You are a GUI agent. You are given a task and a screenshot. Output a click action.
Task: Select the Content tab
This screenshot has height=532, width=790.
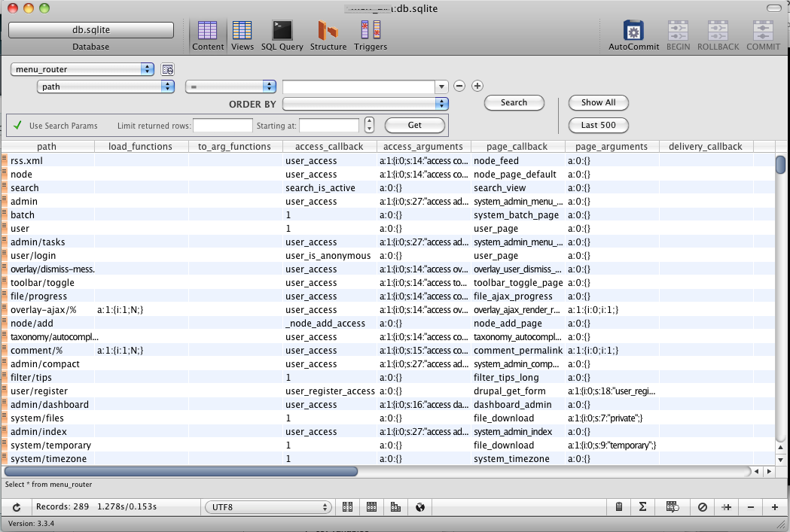pyautogui.click(x=208, y=35)
